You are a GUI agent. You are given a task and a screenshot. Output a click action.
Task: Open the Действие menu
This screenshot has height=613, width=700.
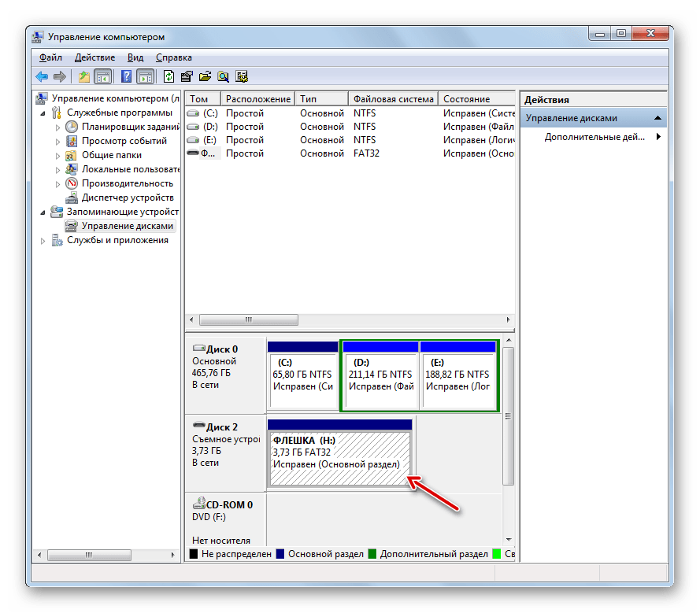click(x=94, y=57)
